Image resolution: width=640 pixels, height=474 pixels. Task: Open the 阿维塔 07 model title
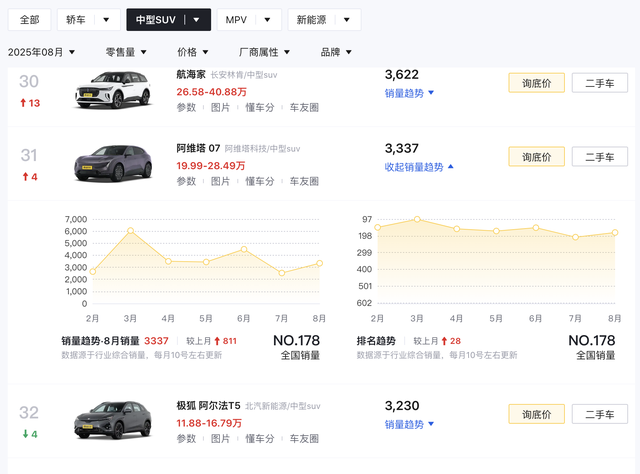tap(198, 148)
